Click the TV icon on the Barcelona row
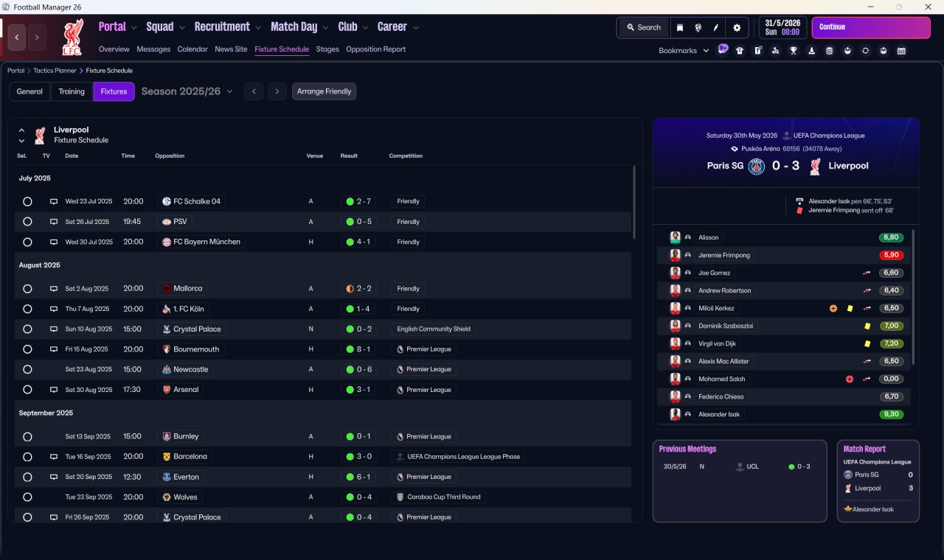This screenshot has height=560, width=944. pos(54,457)
